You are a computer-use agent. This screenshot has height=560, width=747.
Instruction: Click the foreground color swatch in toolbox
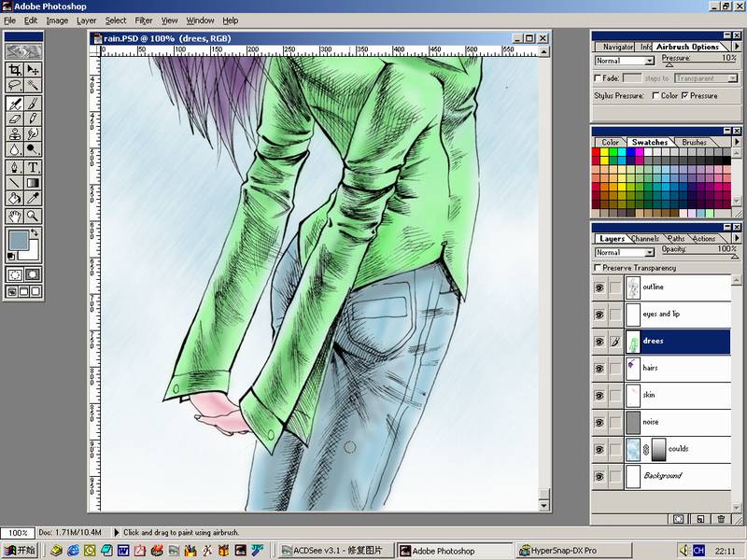[19, 241]
